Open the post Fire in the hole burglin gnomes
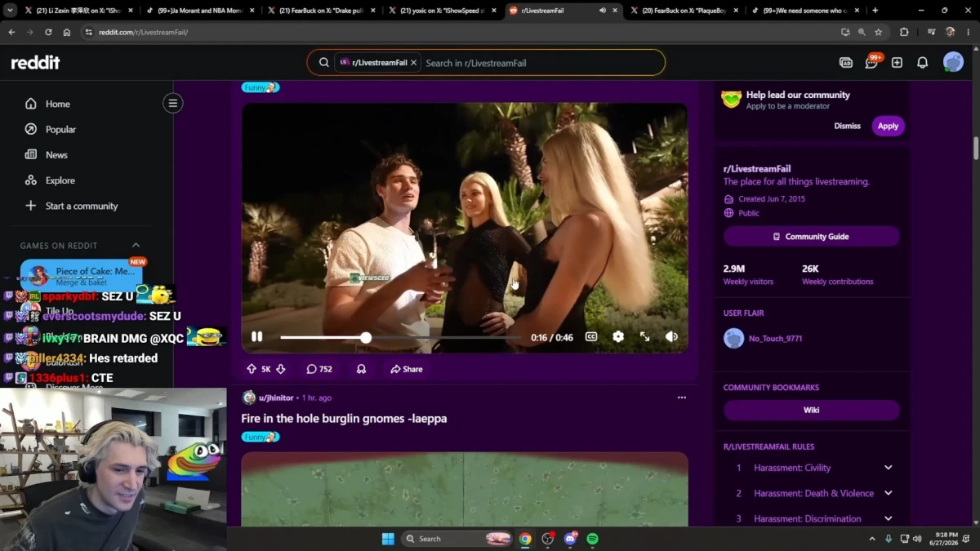 pyautogui.click(x=344, y=418)
